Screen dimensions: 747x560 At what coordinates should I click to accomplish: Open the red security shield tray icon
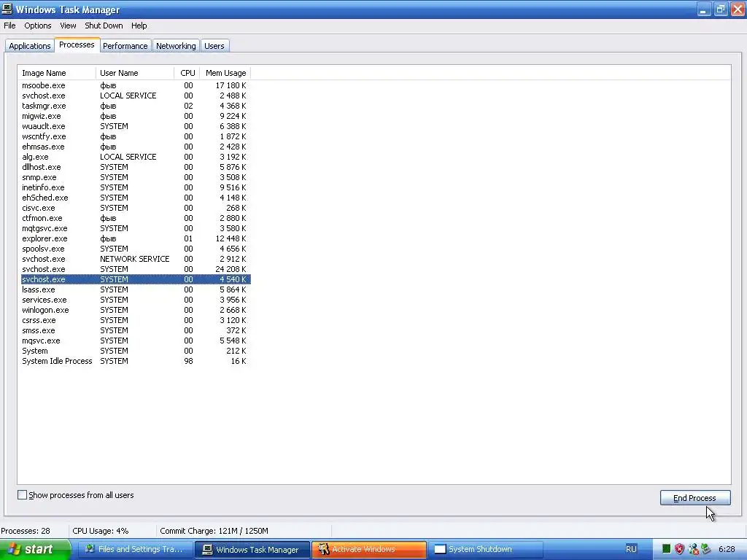click(x=679, y=549)
